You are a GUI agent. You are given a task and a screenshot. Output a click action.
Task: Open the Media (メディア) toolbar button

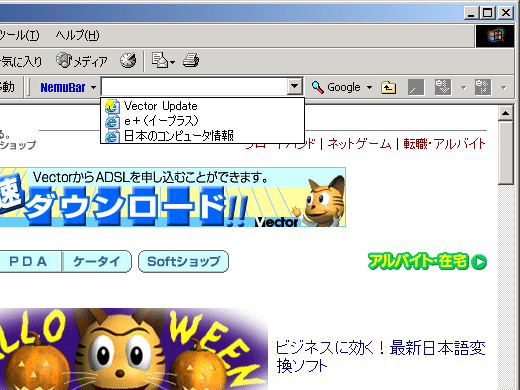click(82, 61)
